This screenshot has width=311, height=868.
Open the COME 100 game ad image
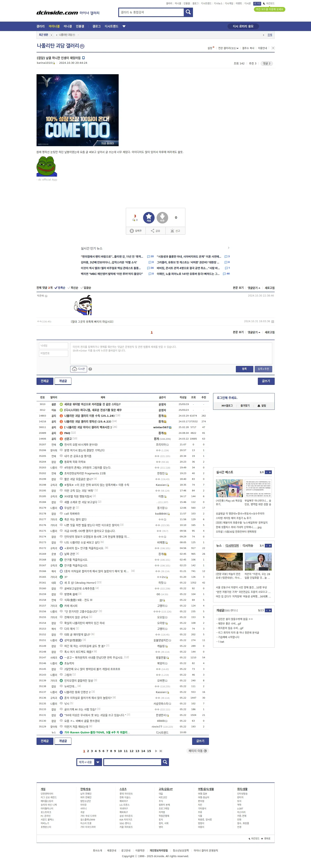click(x=78, y=110)
